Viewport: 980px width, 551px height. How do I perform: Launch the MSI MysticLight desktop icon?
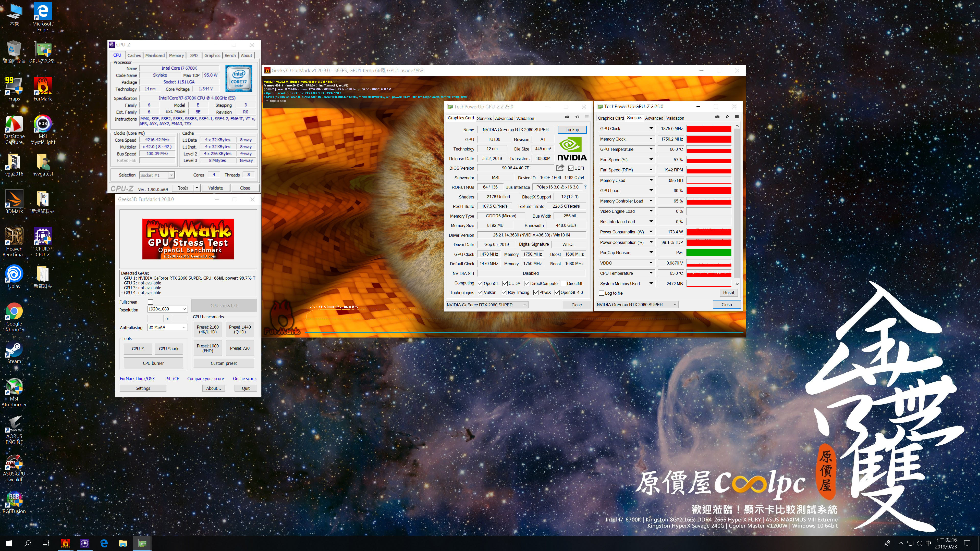(x=43, y=130)
